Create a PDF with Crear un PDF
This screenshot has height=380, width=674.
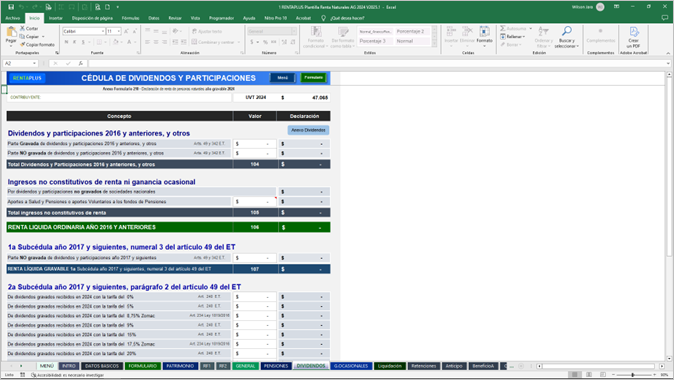coord(633,37)
